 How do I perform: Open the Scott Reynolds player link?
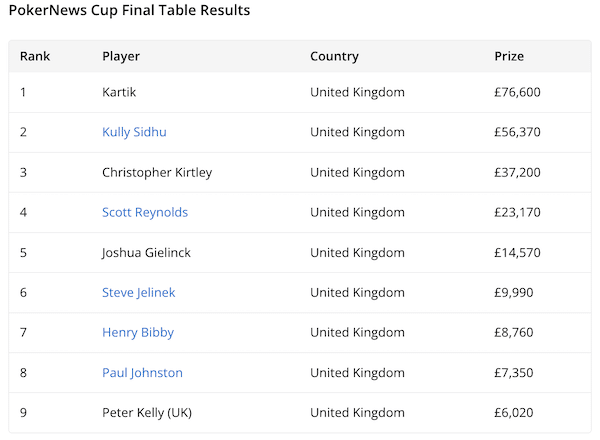coord(145,212)
